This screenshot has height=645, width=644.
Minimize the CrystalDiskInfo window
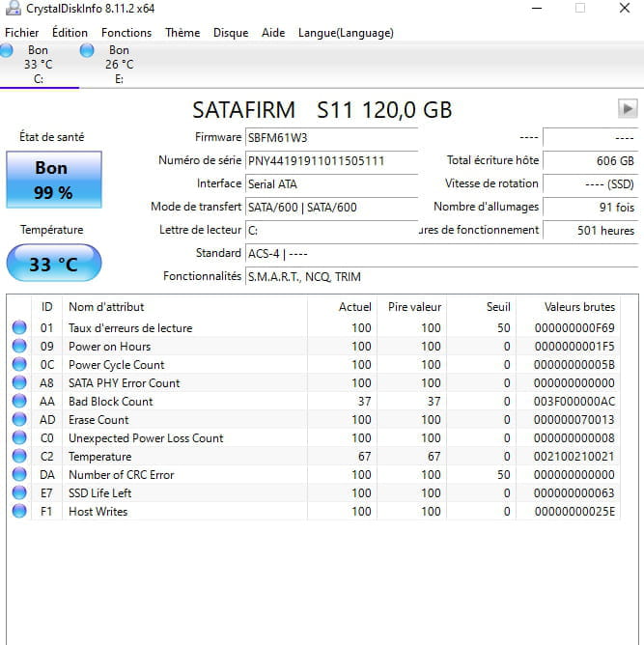point(537,9)
